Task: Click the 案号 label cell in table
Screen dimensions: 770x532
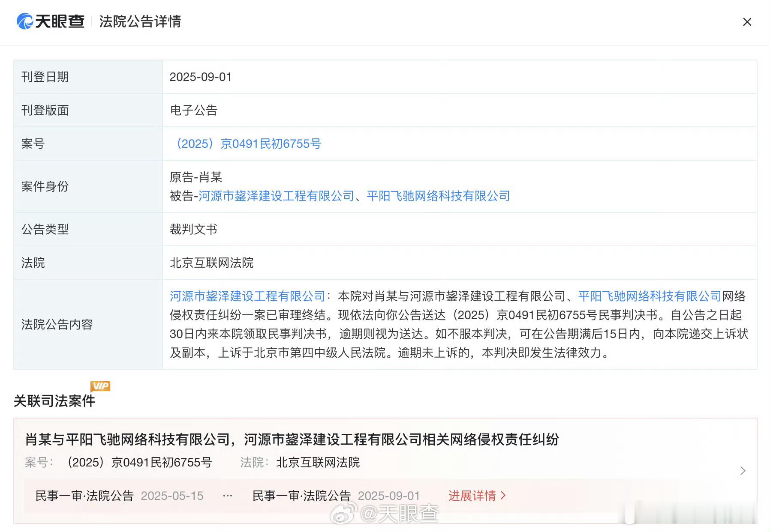Action: (x=88, y=144)
